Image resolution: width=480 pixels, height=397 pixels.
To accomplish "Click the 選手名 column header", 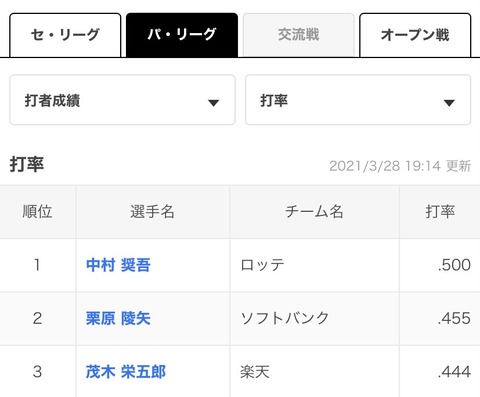I will coord(152,212).
